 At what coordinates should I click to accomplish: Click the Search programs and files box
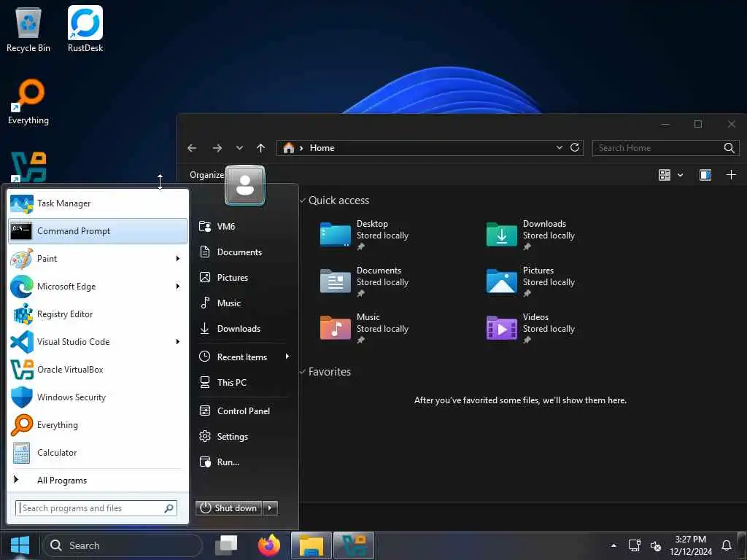pos(96,508)
